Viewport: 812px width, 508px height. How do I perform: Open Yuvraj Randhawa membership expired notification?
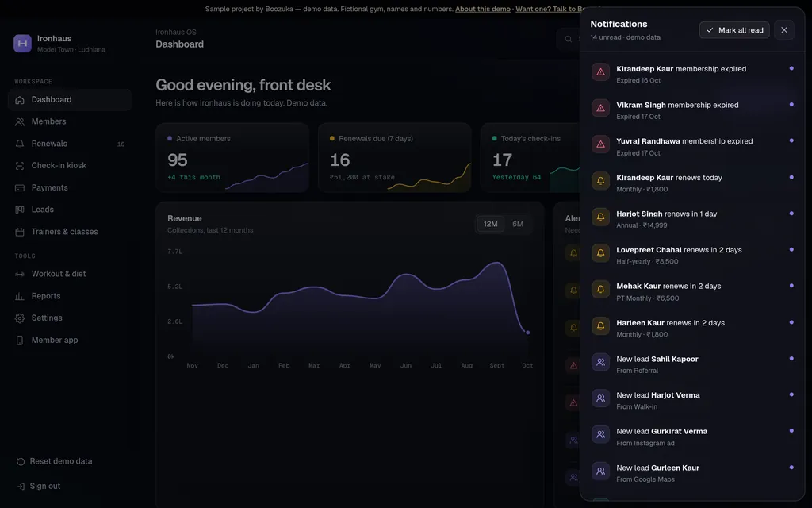(692, 147)
